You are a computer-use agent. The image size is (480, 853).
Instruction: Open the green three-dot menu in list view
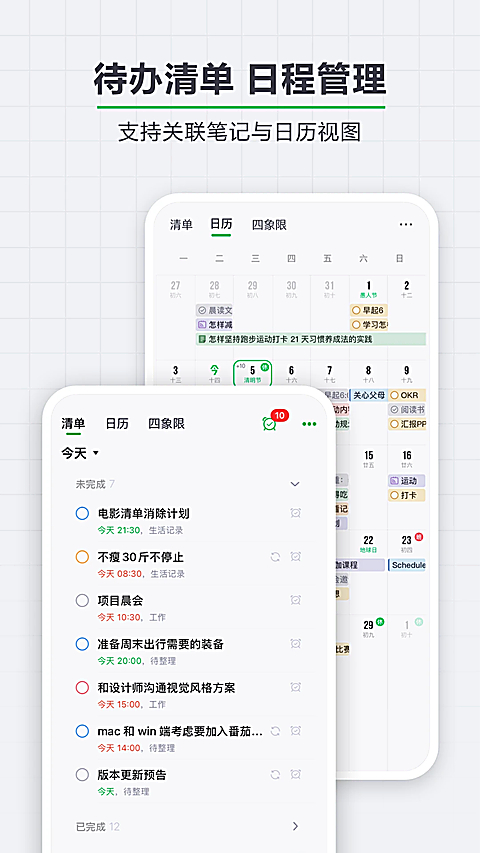pos(309,424)
